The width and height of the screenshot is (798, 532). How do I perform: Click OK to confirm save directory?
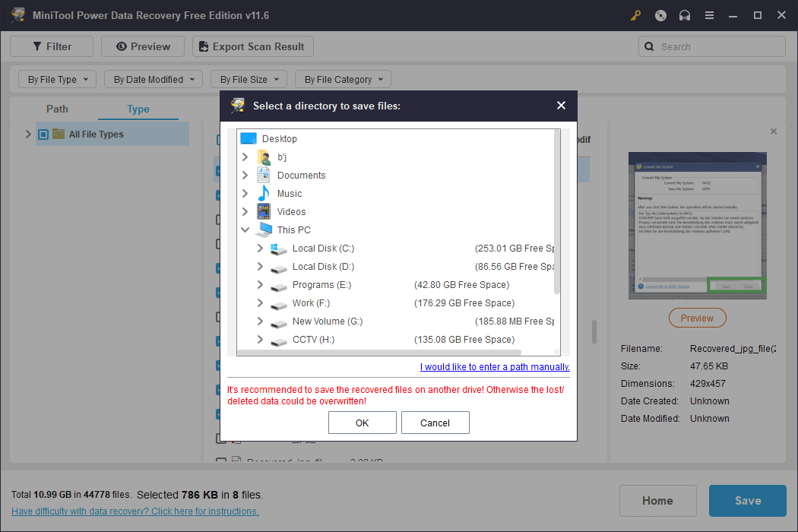[x=362, y=423]
